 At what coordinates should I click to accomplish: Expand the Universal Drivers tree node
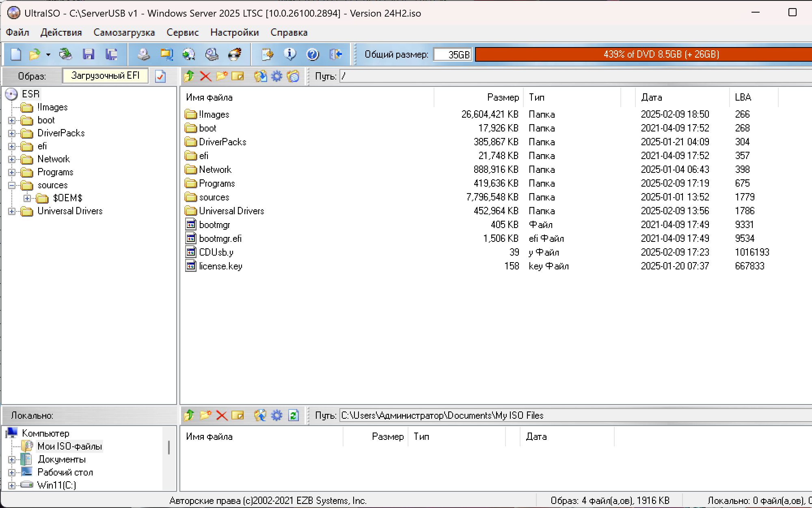click(x=12, y=211)
